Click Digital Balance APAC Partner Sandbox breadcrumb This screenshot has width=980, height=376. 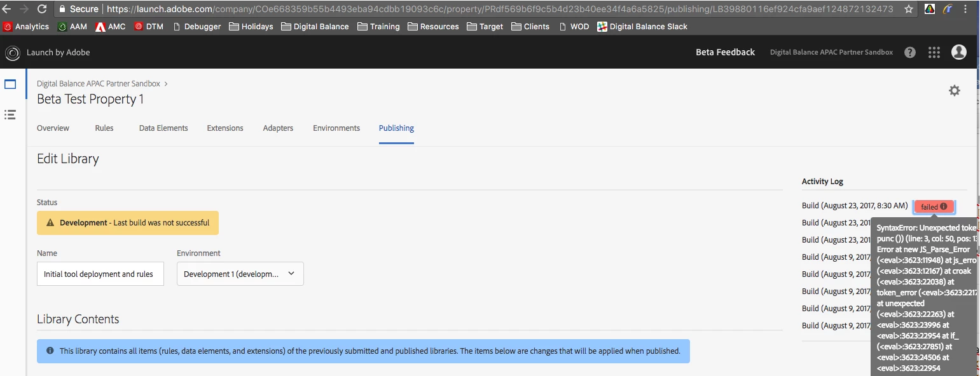click(99, 83)
